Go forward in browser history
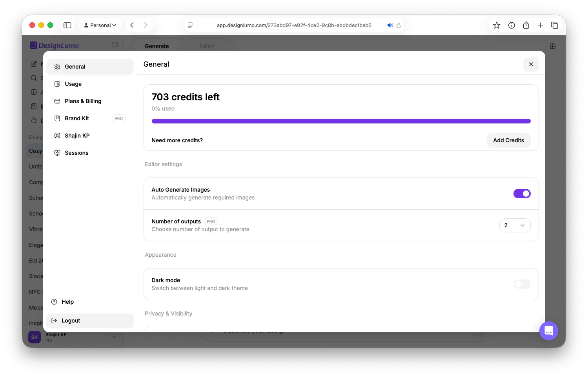 [x=146, y=25]
